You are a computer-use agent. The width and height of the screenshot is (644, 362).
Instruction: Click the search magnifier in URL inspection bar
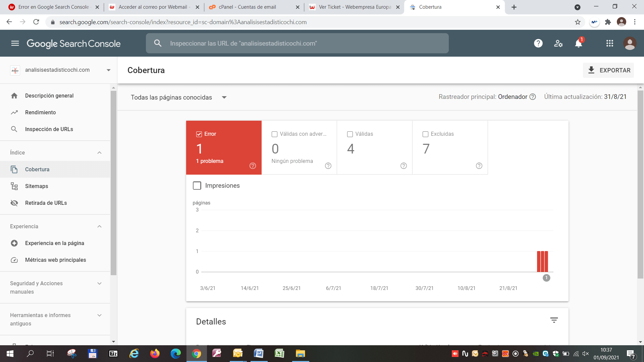(x=158, y=43)
